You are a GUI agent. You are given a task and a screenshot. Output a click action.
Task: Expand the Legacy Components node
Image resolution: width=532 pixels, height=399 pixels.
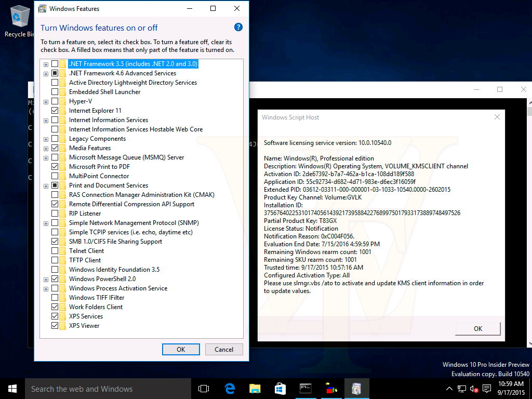(46, 139)
